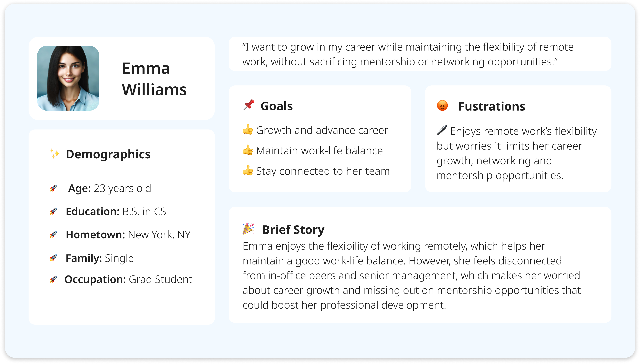
Task: Click the rocket icon beside Occupation
Action: [x=53, y=279]
